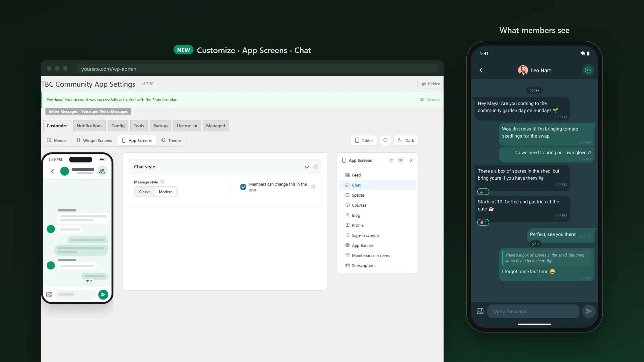Select Classic message style
Viewport: 644px width, 362px height.
click(145, 192)
